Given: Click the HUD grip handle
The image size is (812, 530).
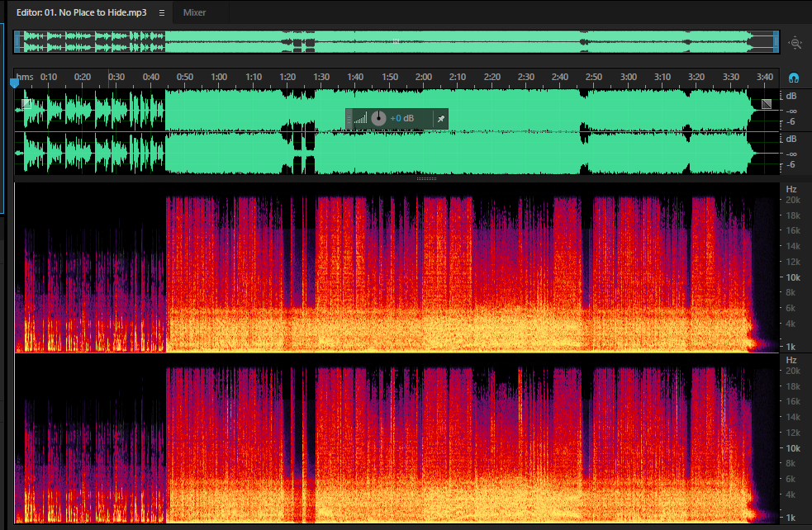Looking at the screenshot, I should pos(349,119).
